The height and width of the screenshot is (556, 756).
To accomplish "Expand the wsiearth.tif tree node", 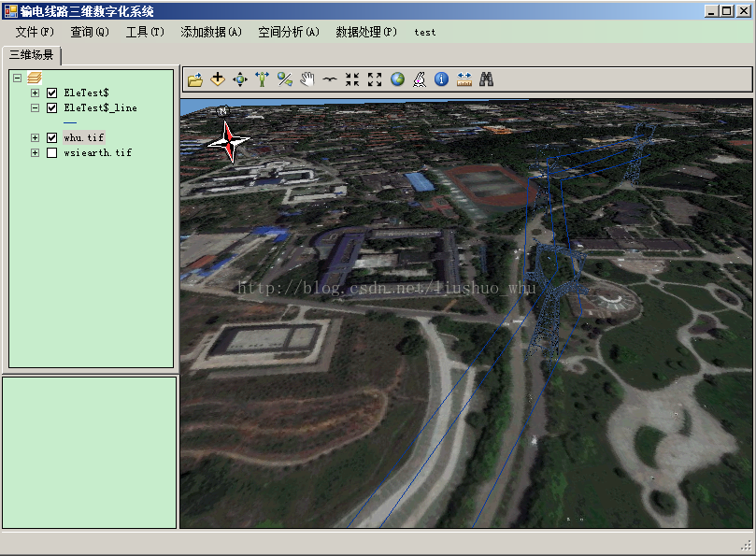I will tap(36, 153).
